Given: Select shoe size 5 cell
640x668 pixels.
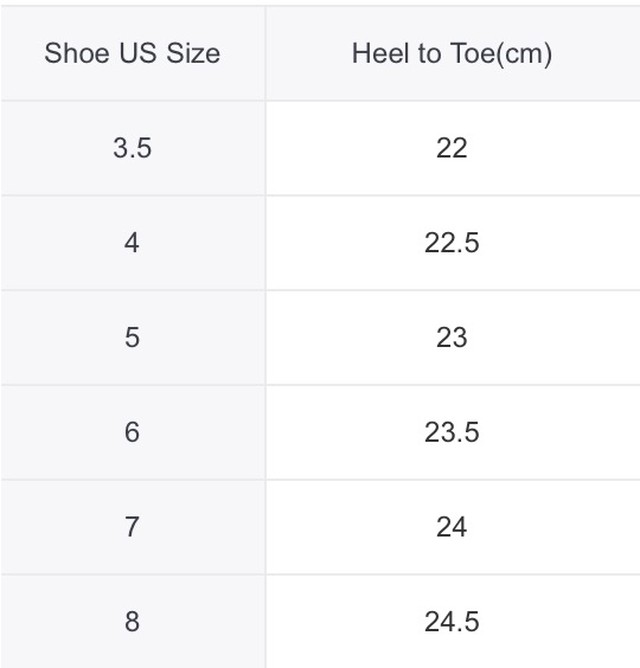Looking at the screenshot, I should click(x=133, y=337).
